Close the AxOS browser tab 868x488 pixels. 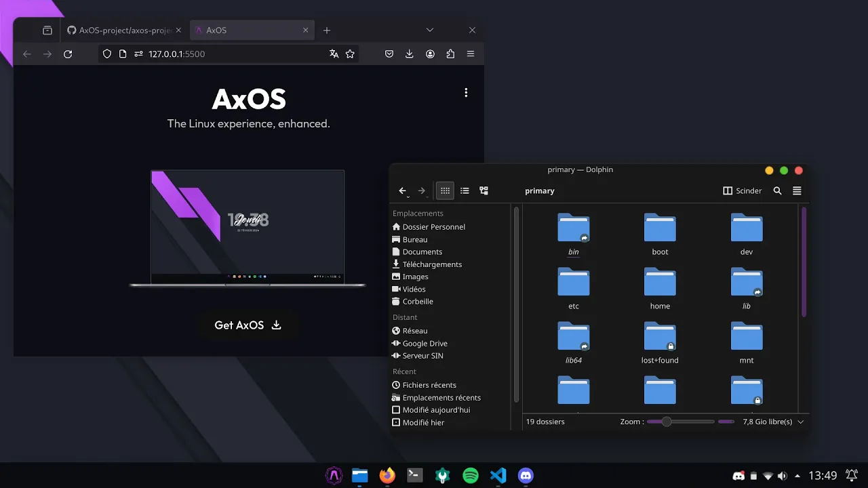click(x=306, y=30)
